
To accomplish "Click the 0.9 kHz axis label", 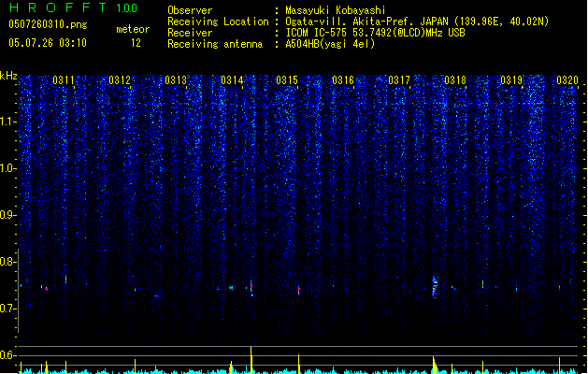I will (8, 215).
